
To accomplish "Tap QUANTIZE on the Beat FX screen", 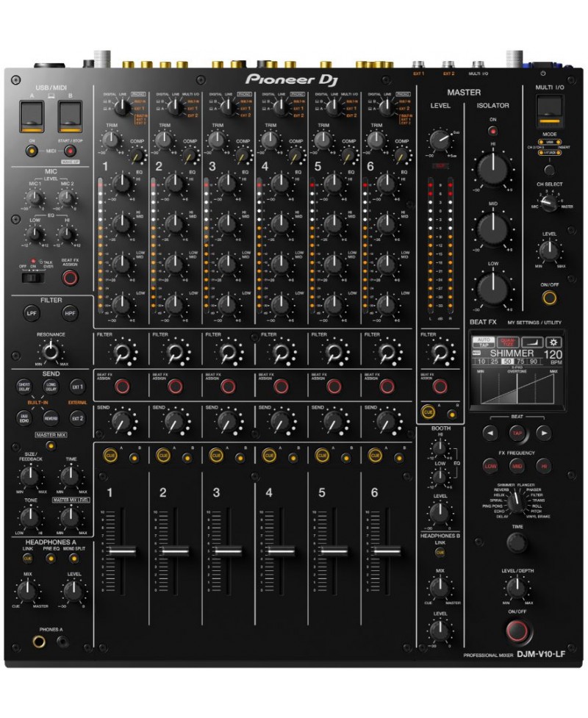I will point(509,342).
